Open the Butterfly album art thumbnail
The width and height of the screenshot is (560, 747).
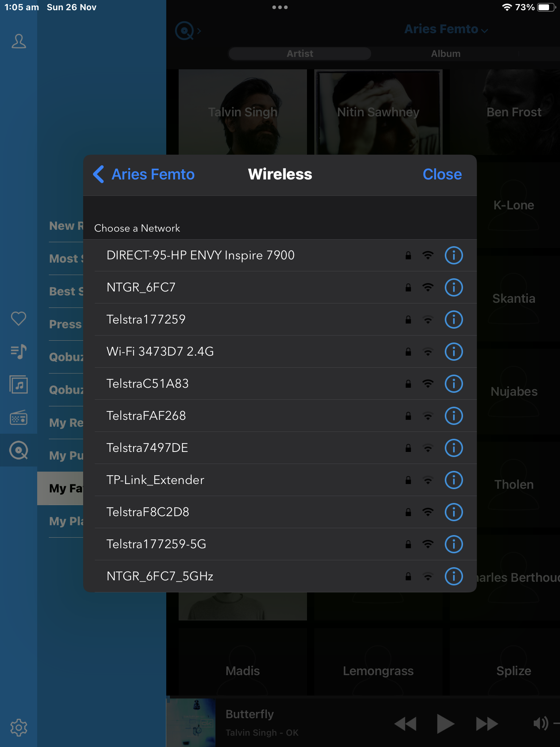pyautogui.click(x=191, y=722)
